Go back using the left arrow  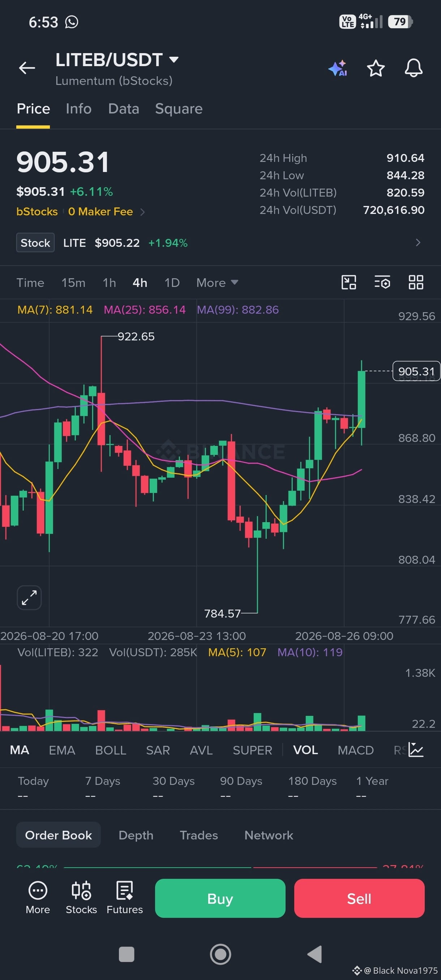[27, 68]
